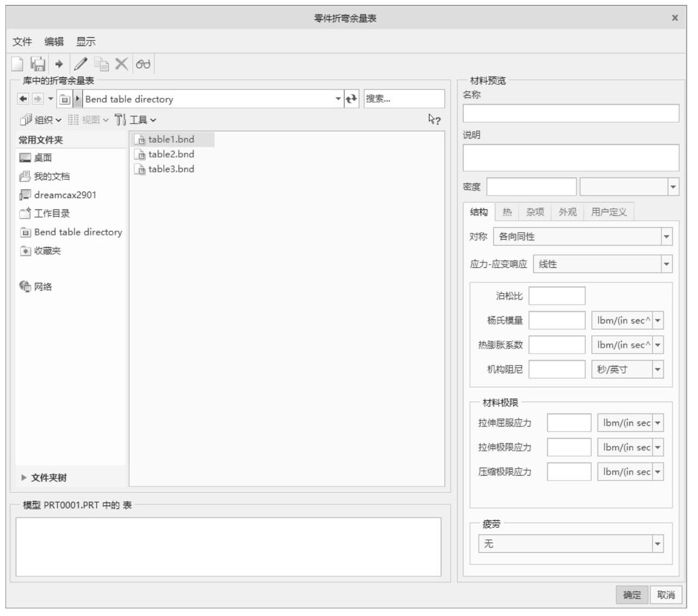Click the 确定 confirm button
The height and width of the screenshot is (616, 698).
click(x=632, y=595)
